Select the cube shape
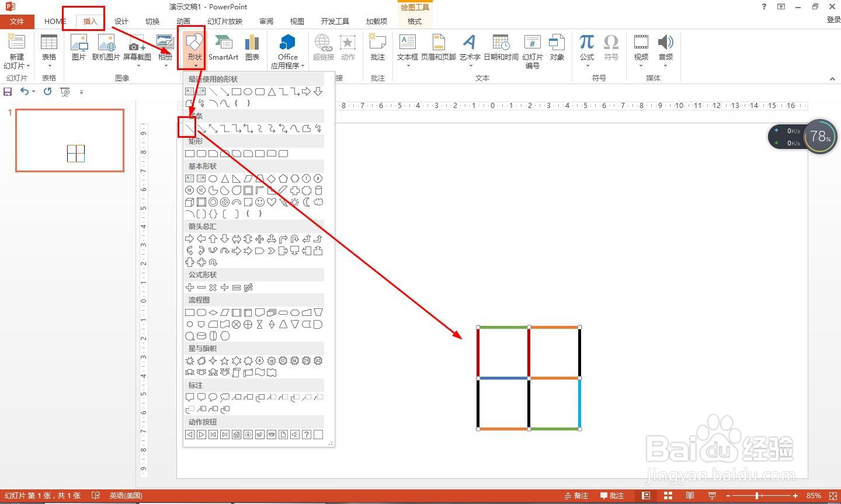841x504 pixels. [x=189, y=202]
